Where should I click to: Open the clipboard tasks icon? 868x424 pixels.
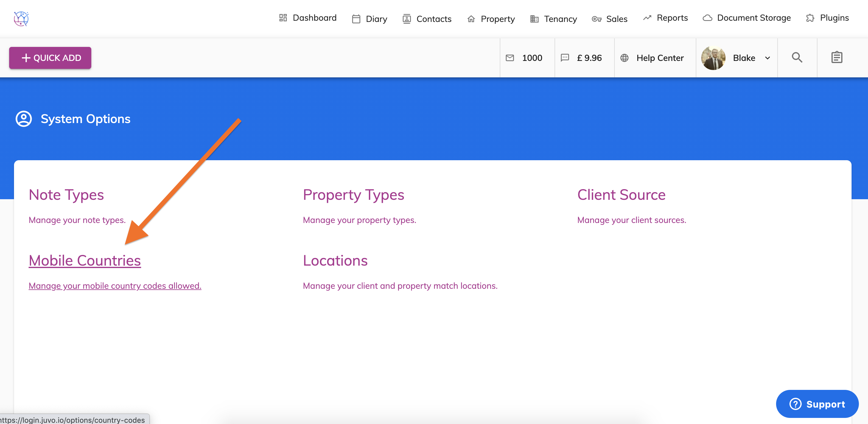point(836,58)
